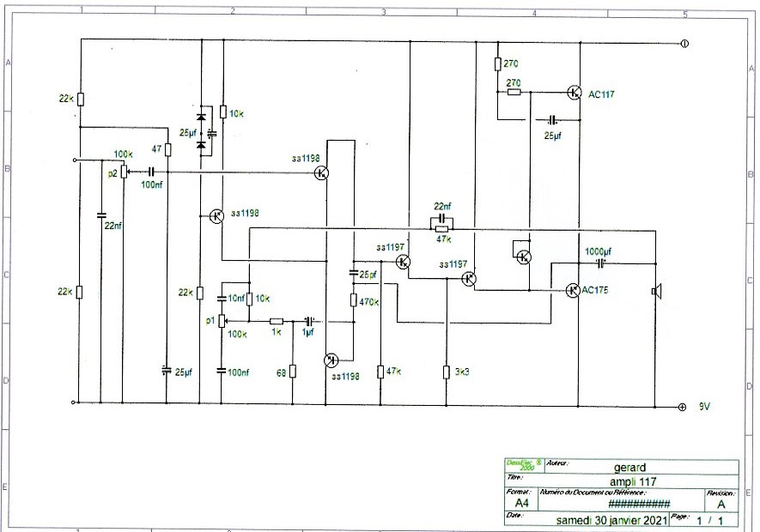Select the p1 potentiometer symbol

tap(222, 321)
